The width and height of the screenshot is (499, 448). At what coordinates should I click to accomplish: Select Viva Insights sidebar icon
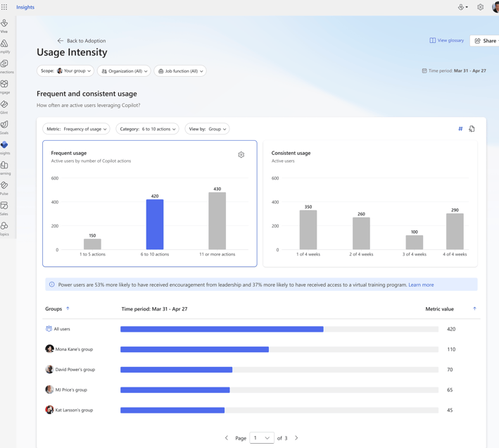tap(4, 144)
